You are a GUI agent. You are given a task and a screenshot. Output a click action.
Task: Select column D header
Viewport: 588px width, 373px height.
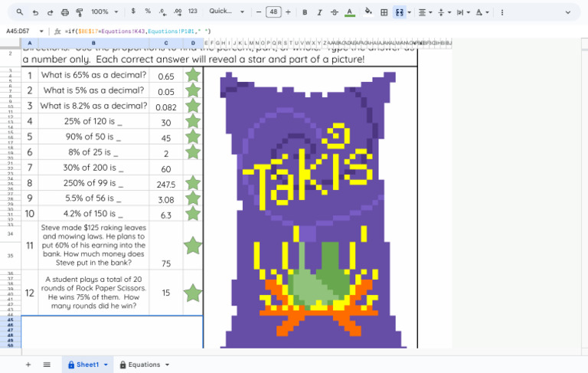click(x=193, y=43)
